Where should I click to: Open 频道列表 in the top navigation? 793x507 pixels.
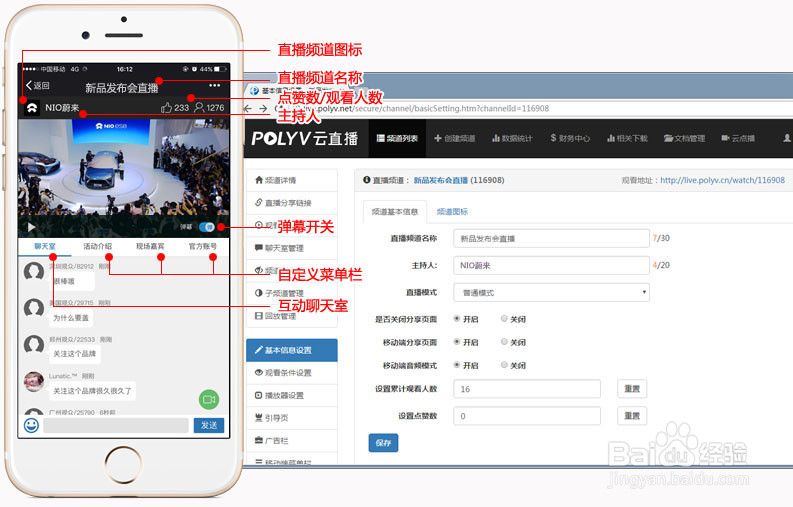(397, 138)
